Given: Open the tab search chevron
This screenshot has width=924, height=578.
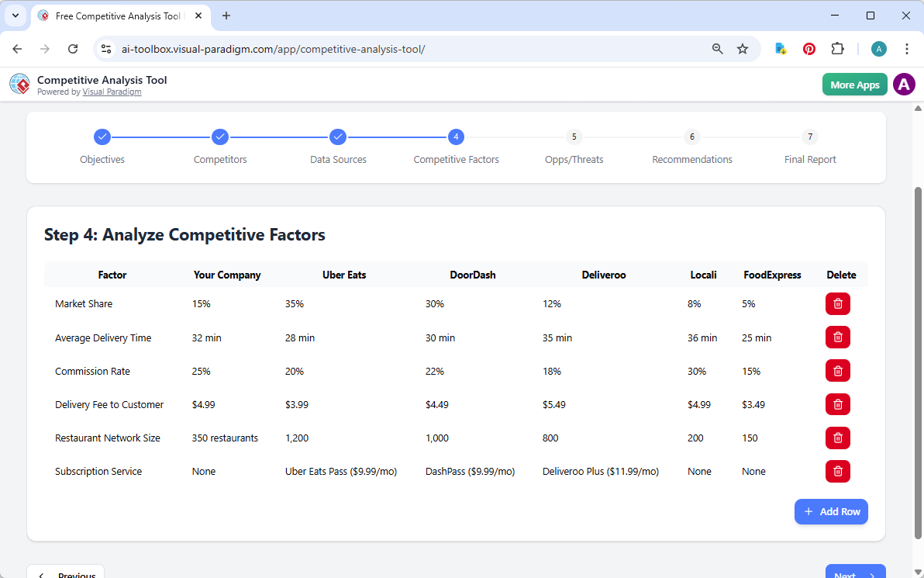Looking at the screenshot, I should tap(15, 16).
